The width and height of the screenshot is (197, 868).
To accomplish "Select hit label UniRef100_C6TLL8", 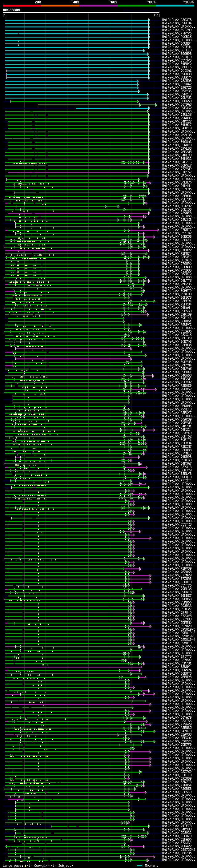I will pos(177,50).
